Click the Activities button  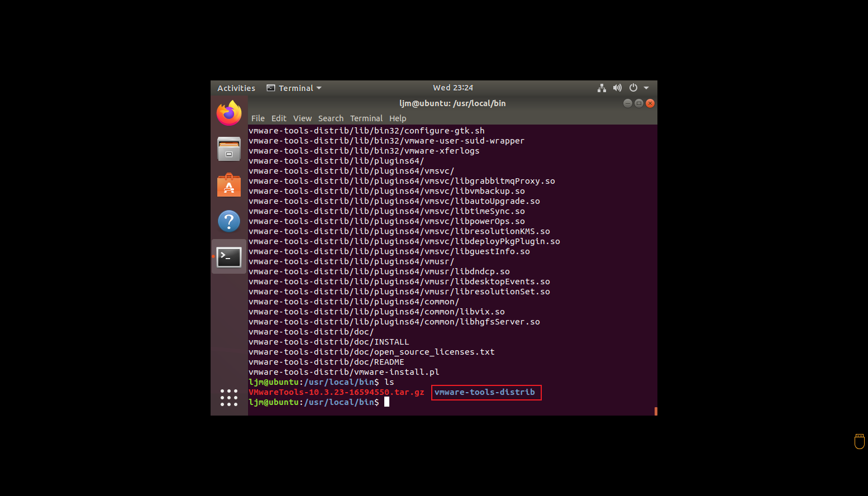pos(236,88)
